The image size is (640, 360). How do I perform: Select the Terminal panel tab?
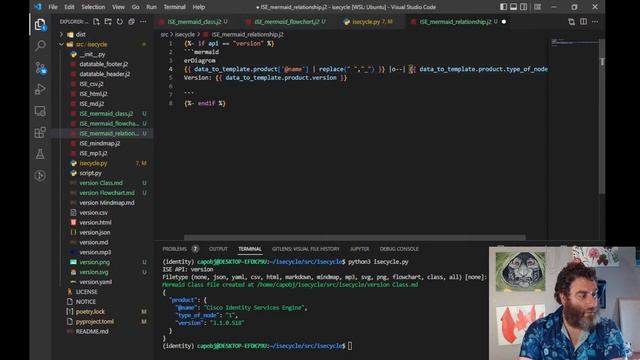pyautogui.click(x=249, y=249)
